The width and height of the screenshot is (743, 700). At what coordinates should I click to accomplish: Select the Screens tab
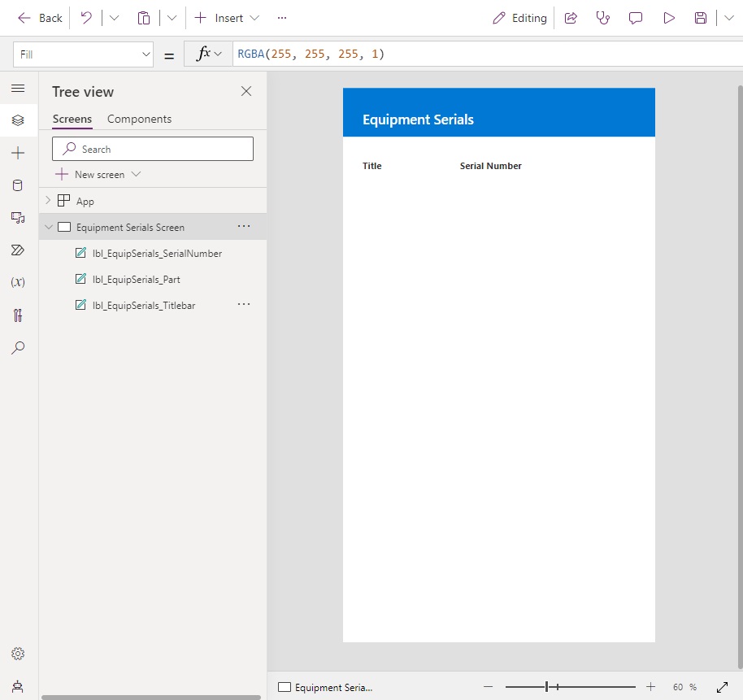pos(72,119)
